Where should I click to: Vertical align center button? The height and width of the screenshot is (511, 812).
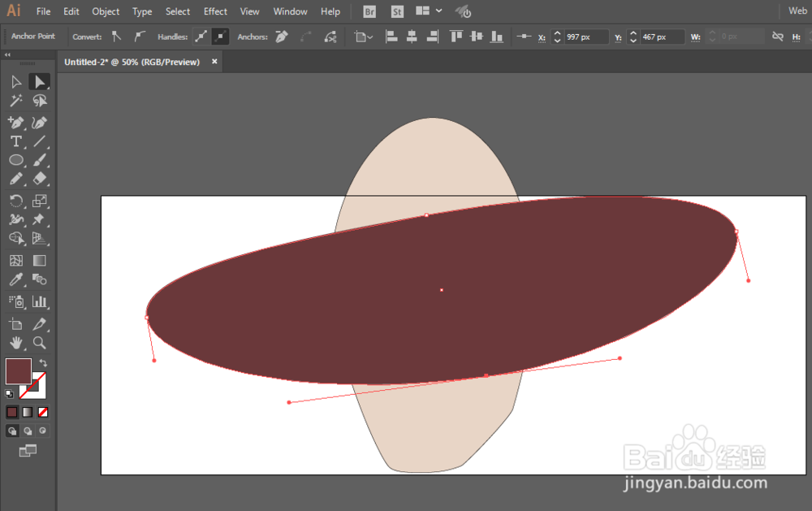point(477,37)
